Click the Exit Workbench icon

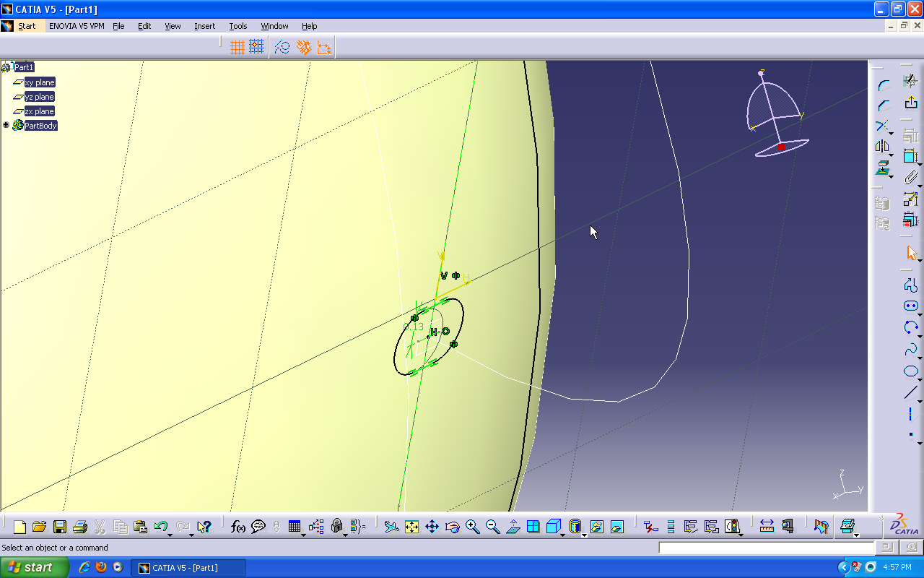coord(910,103)
